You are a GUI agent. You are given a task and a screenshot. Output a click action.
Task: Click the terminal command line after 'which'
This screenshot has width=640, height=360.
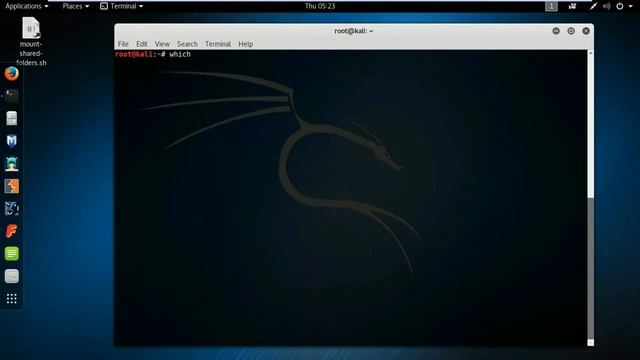tap(193, 54)
